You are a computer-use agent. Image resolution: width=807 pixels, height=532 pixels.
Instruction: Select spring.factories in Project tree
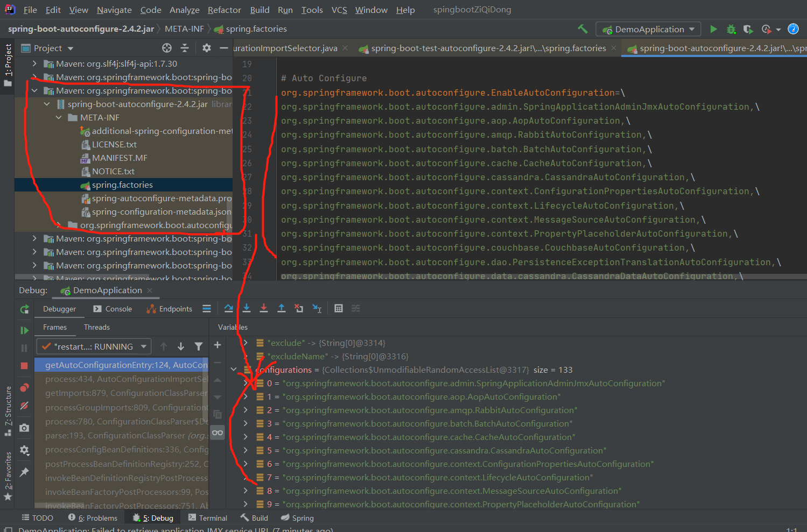(x=122, y=185)
